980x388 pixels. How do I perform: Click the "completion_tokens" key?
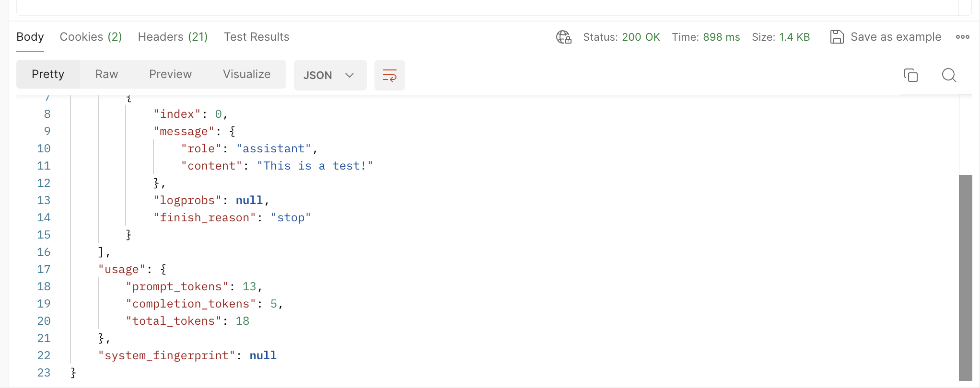(x=191, y=304)
